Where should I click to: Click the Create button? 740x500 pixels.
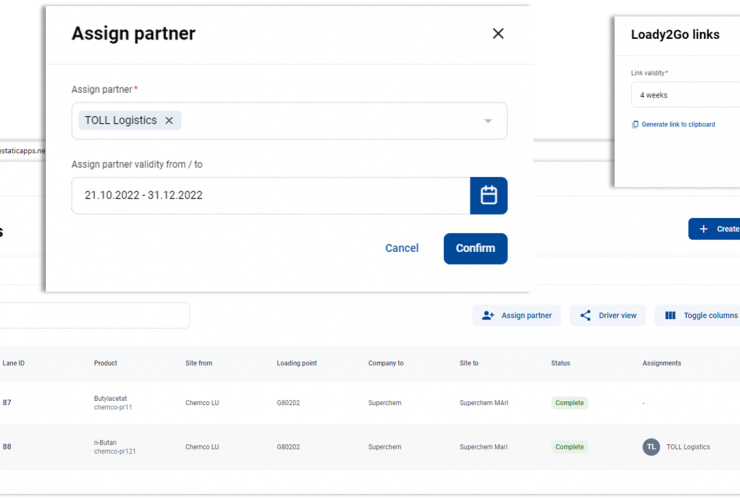(x=714, y=229)
